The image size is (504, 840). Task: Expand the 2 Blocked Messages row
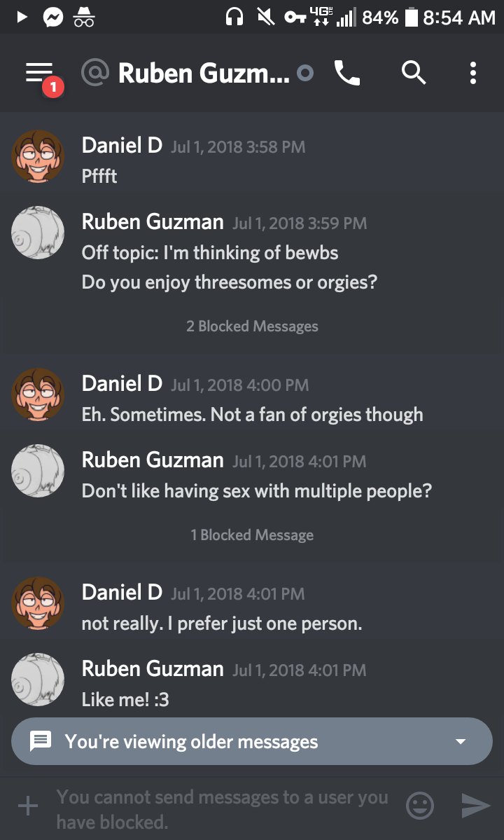tap(252, 326)
